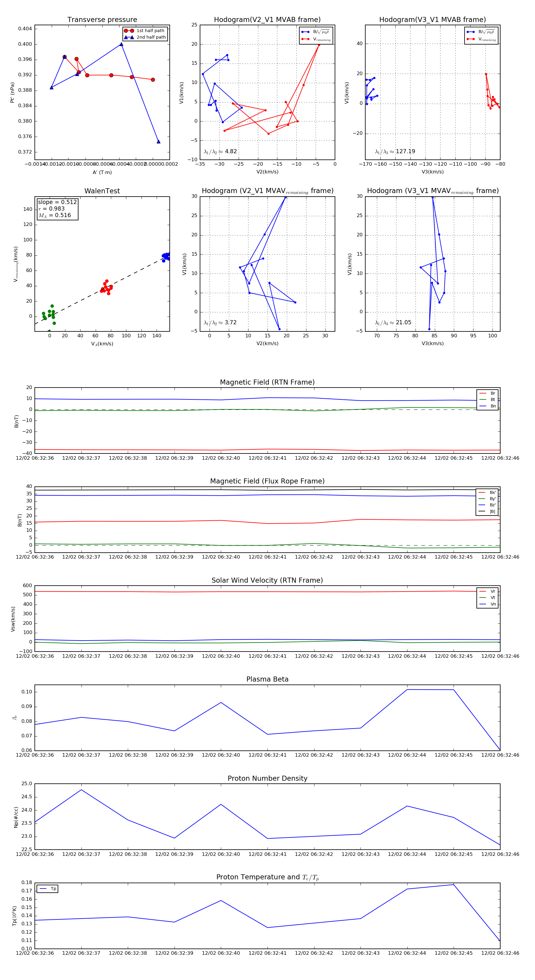This screenshot has width=535, height=980.
Task: Click 'Hodogram (V2_V1 MVAV remaining frame)' title
Action: coord(267,191)
